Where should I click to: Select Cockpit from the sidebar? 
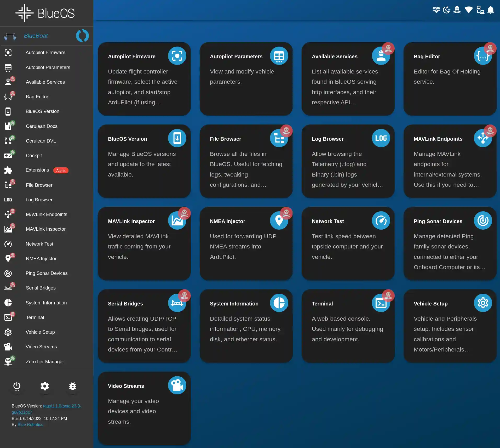pos(34,155)
